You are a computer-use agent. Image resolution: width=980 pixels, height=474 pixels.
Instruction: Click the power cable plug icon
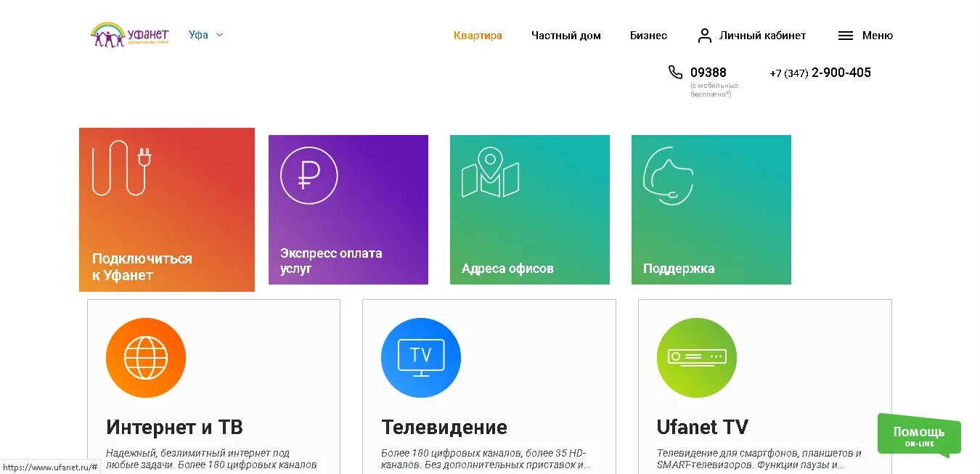tap(122, 168)
